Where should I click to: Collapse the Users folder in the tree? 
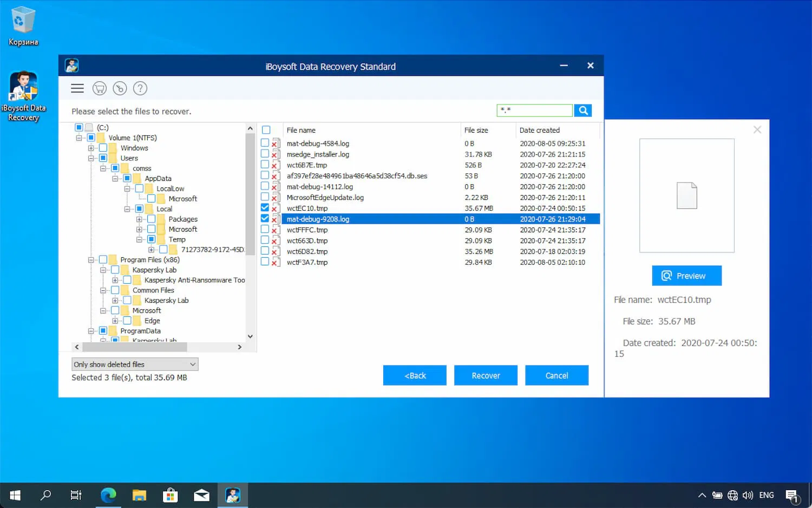91,158
